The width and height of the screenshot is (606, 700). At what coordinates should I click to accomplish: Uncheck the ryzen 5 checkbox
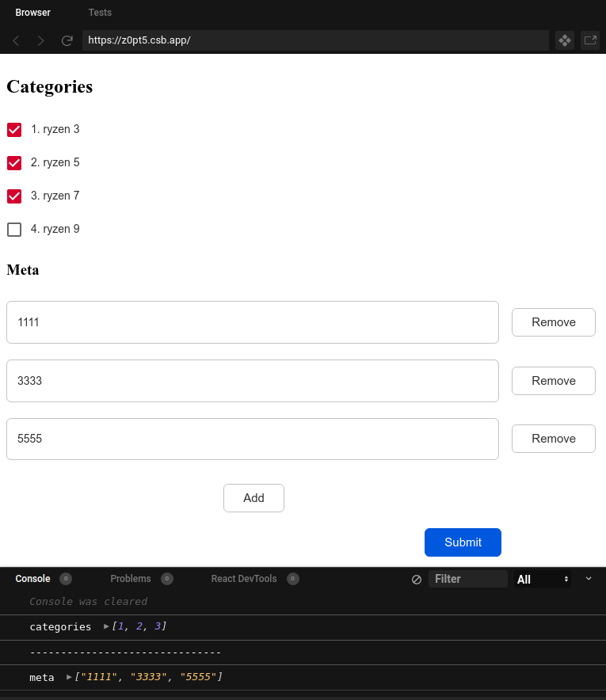(x=14, y=163)
